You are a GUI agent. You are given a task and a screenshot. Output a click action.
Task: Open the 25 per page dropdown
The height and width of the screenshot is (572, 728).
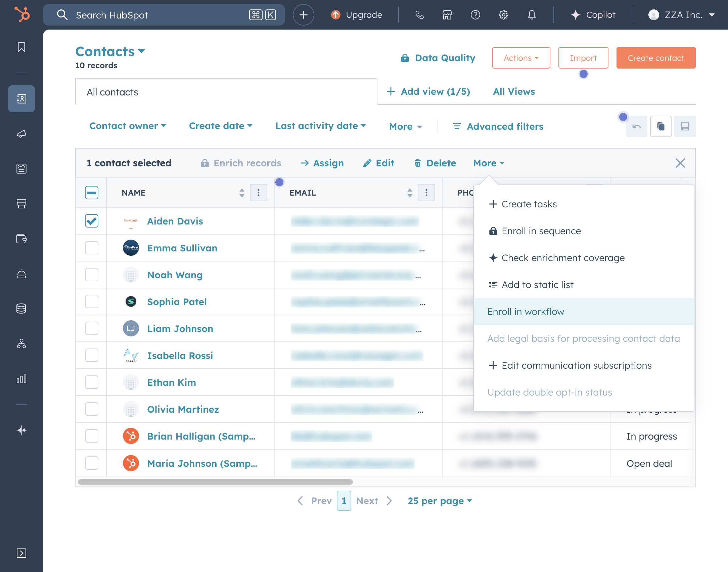click(x=440, y=501)
